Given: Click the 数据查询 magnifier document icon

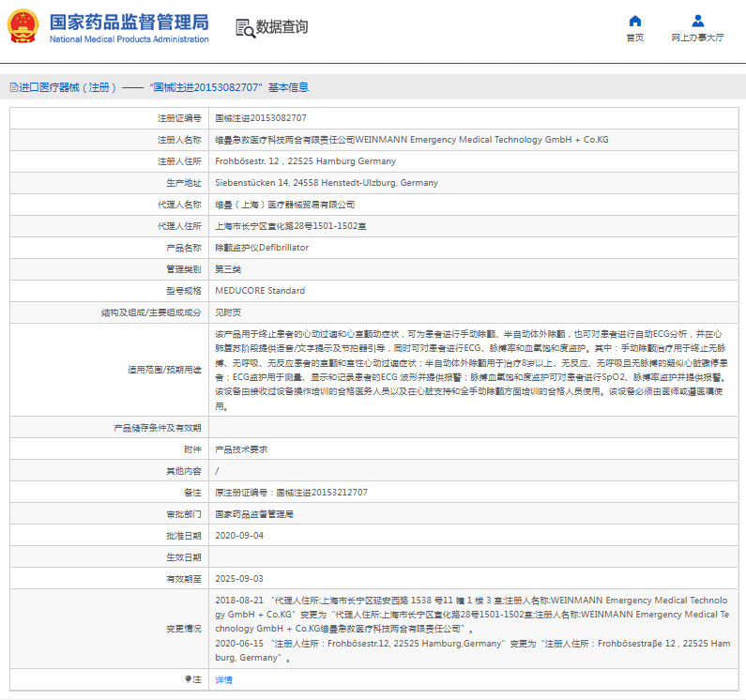Looking at the screenshot, I should [x=245, y=28].
